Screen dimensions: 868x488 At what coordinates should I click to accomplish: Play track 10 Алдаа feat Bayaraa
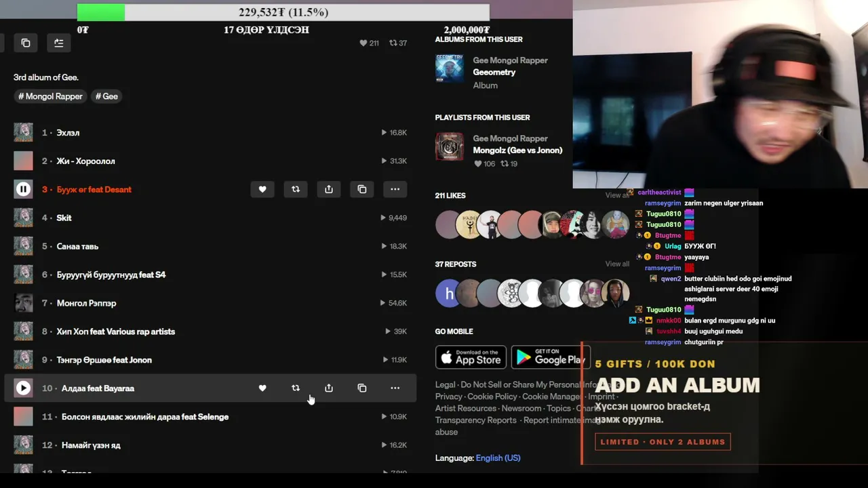click(23, 388)
